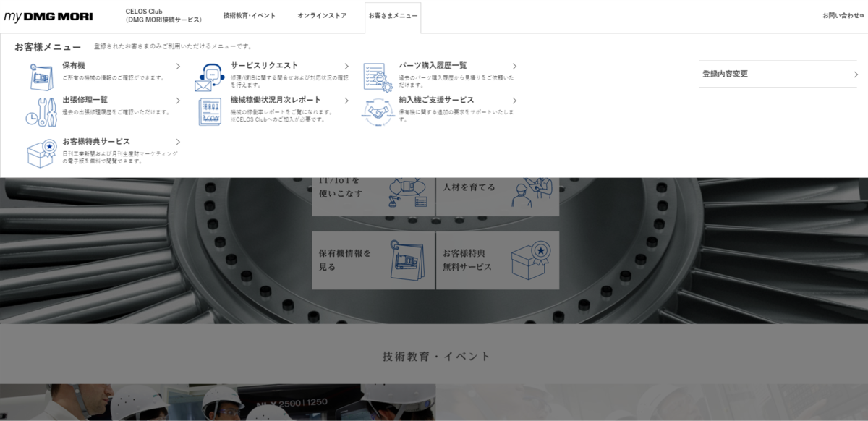The image size is (868, 421).
Task: Open the NLX 2500 training thumbnail image
Action: coord(217,405)
